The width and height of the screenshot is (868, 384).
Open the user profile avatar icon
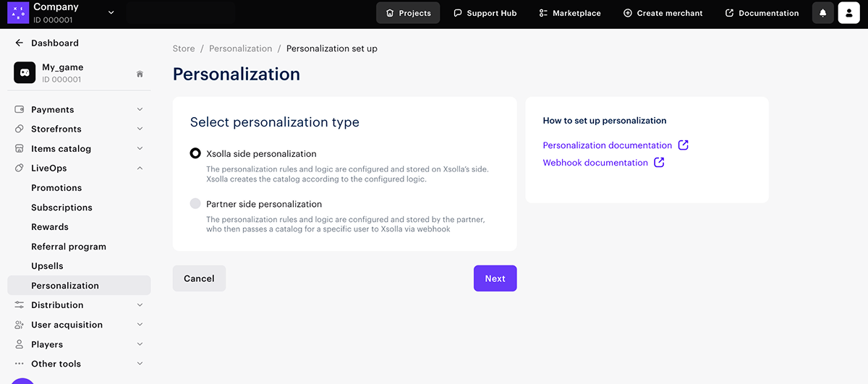click(x=848, y=13)
